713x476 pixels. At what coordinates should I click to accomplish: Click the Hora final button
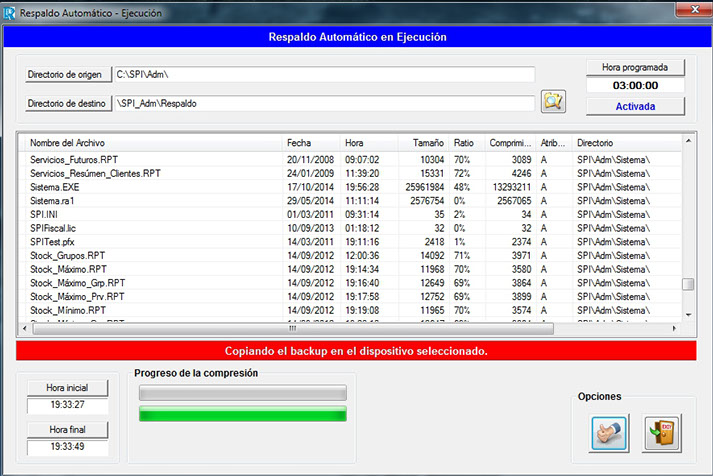coord(66,430)
